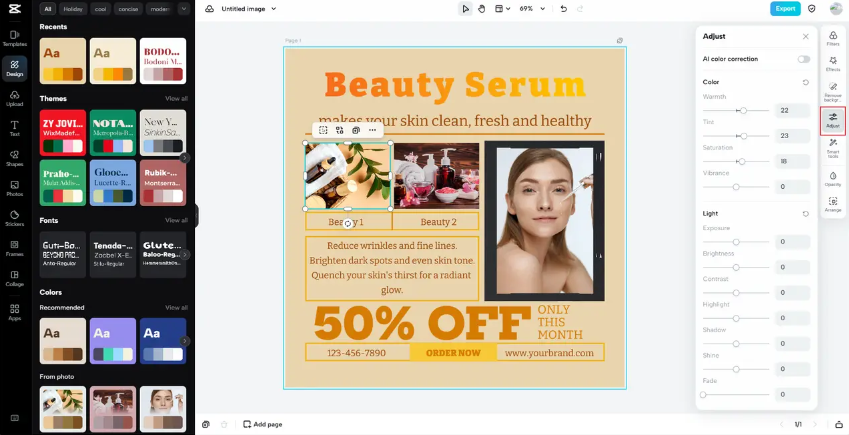The width and height of the screenshot is (849, 435).
Task: Open the Templates sidebar section
Action: pyautogui.click(x=15, y=38)
